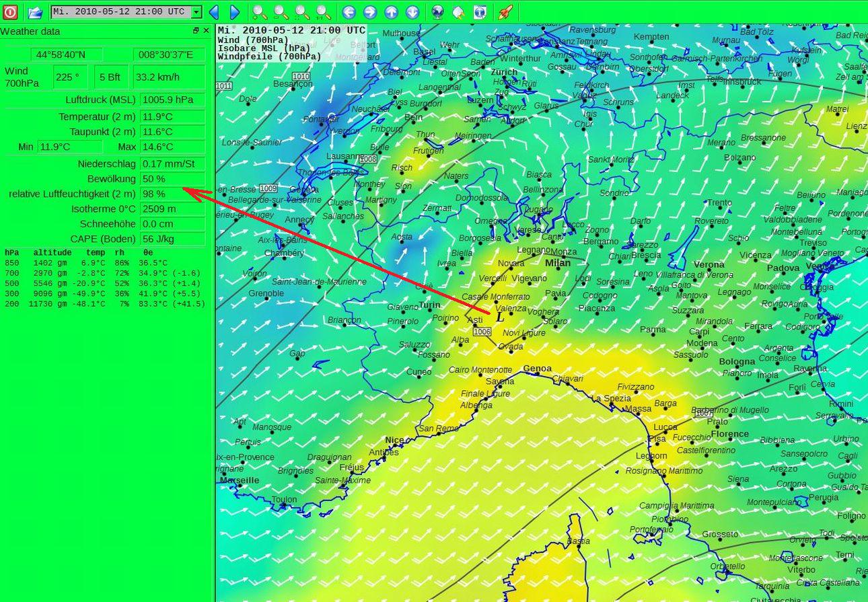Click the globe icon in toolbar

pos(438,11)
